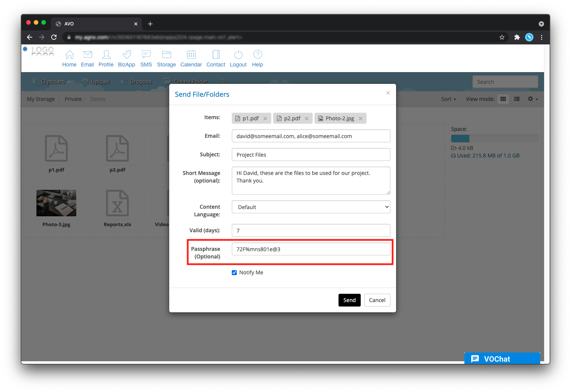Viewport: 571px width, 392px height.
Task: Switch to grid view mode
Action: (x=503, y=99)
